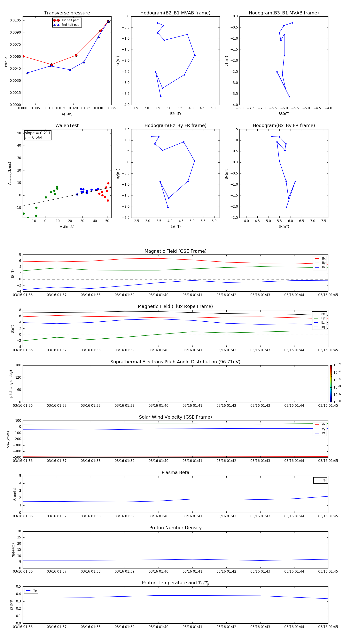Click "03/16 01:40" tick under Plasma Beta
This screenshot has height=644, width=351.
coord(158,516)
